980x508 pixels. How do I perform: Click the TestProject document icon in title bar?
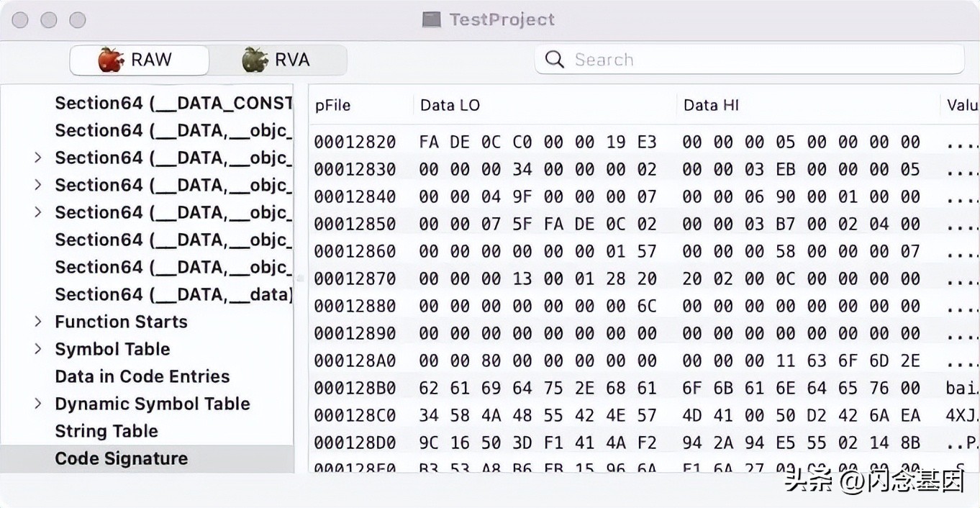(432, 19)
